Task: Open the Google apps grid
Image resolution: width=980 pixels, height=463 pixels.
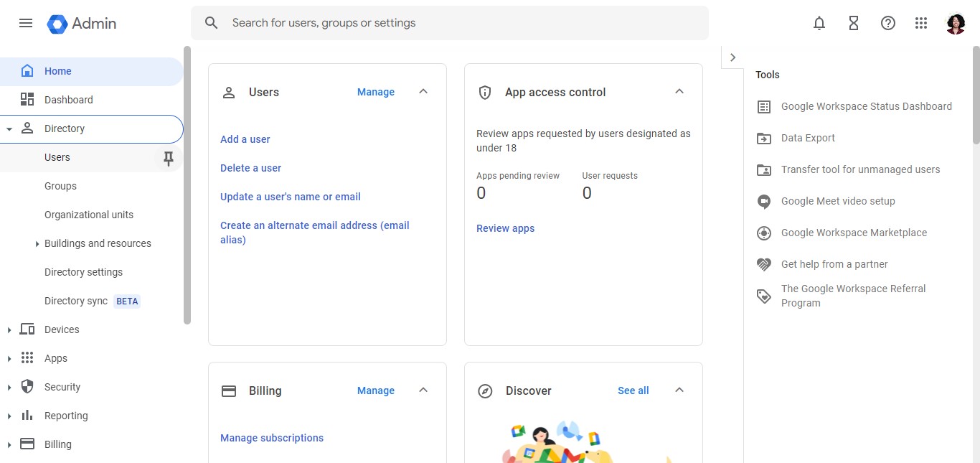Action: (x=922, y=23)
